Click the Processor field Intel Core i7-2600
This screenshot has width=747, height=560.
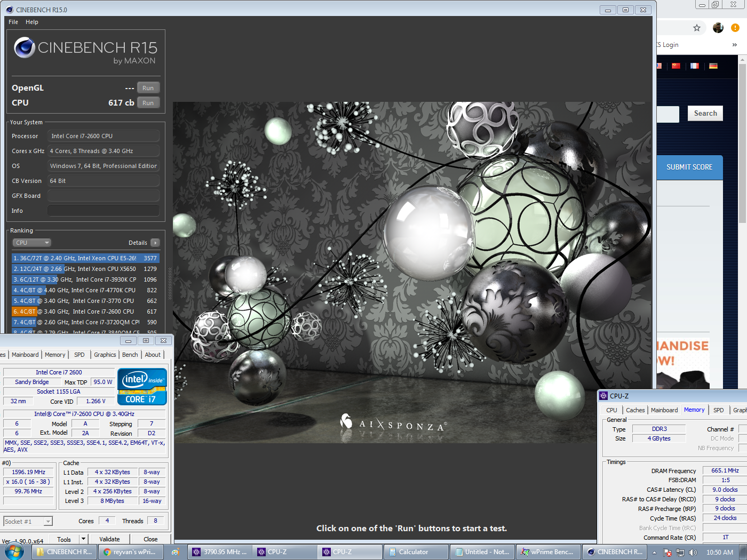click(104, 136)
